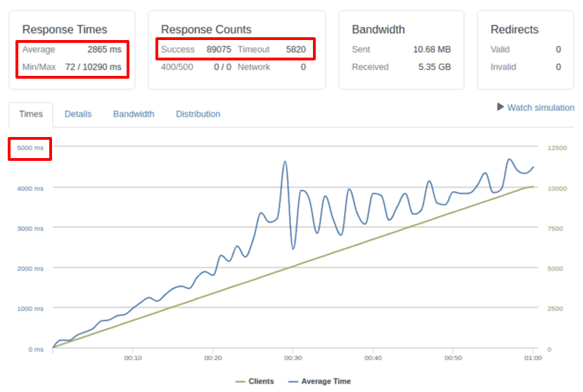The width and height of the screenshot is (583, 392).
Task: Open the Details tab
Action: point(78,114)
